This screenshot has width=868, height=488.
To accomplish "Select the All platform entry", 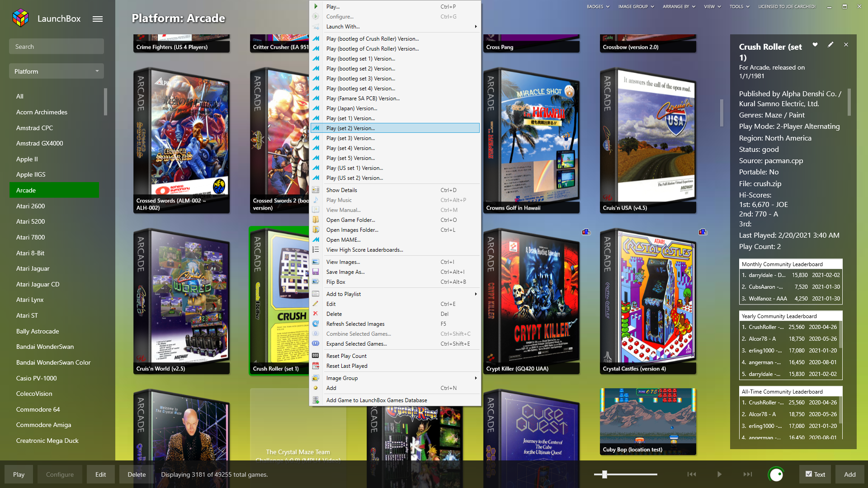I will (54, 96).
